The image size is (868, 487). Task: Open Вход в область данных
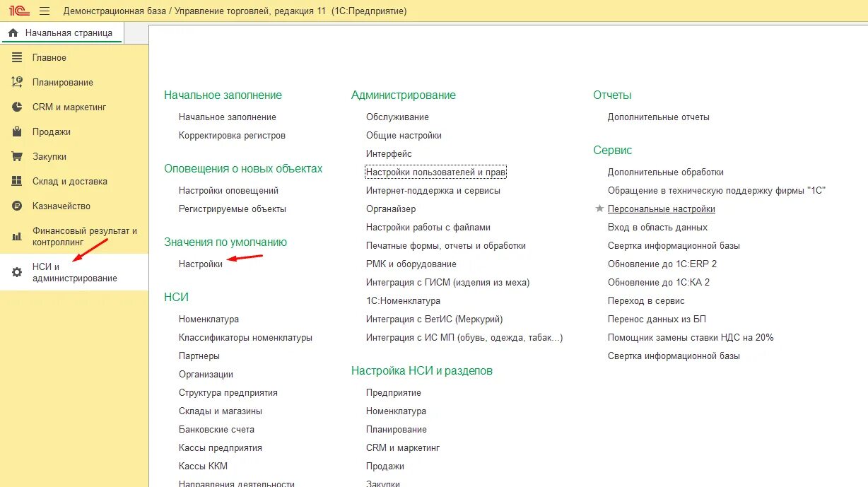click(x=657, y=227)
